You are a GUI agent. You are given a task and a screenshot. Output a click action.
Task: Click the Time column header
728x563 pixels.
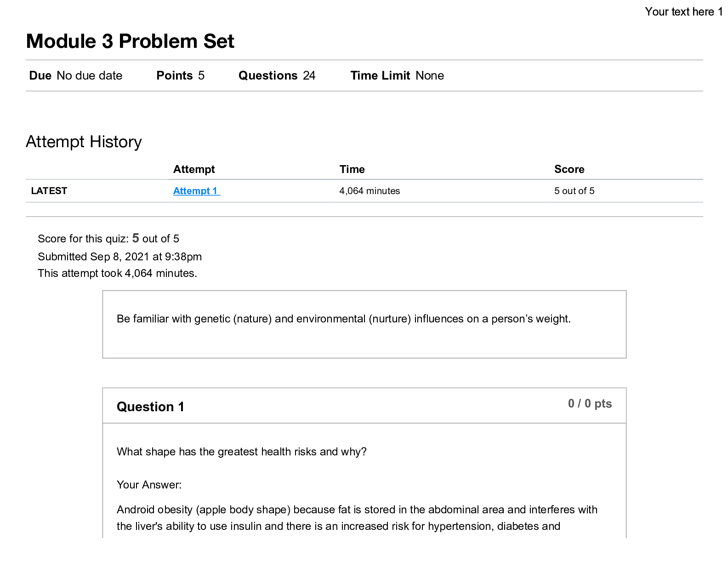[x=352, y=169]
